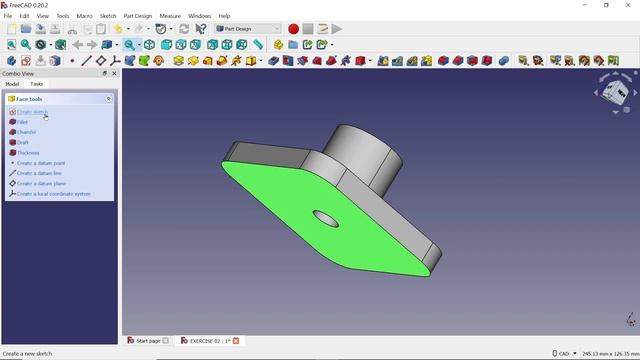Click the Create Part yellow icon
Image resolution: width=640 pixels, height=360 pixels.
tap(278, 44)
